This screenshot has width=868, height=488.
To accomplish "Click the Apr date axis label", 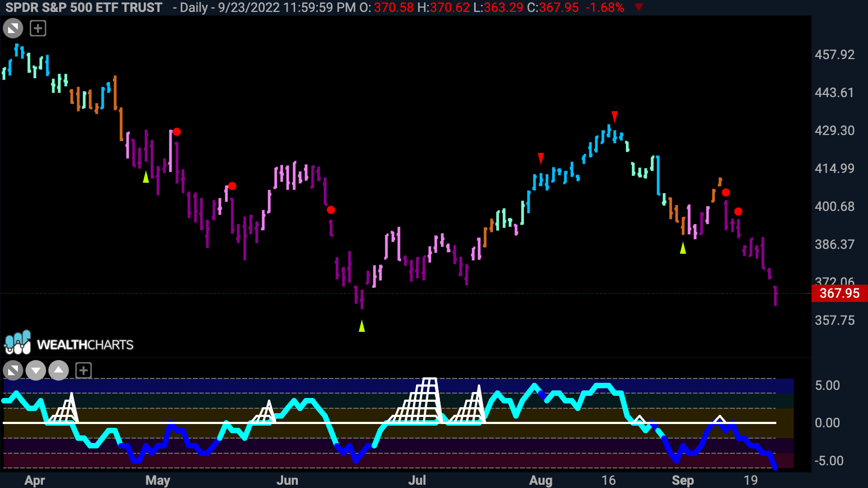I will coord(35,480).
